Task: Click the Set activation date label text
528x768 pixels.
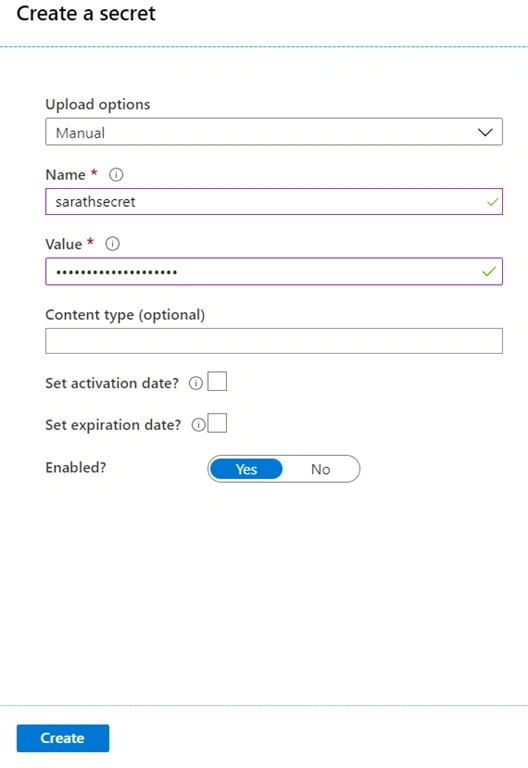Action: 112,383
